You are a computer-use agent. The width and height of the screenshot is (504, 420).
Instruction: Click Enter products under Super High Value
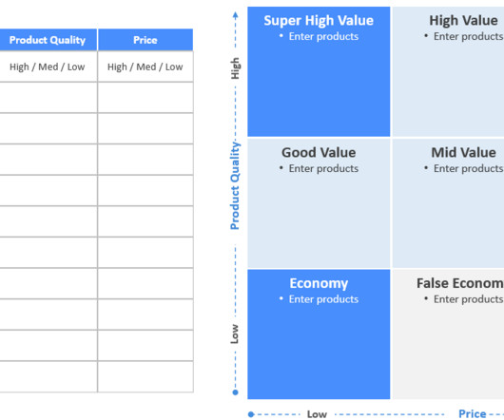323,37
